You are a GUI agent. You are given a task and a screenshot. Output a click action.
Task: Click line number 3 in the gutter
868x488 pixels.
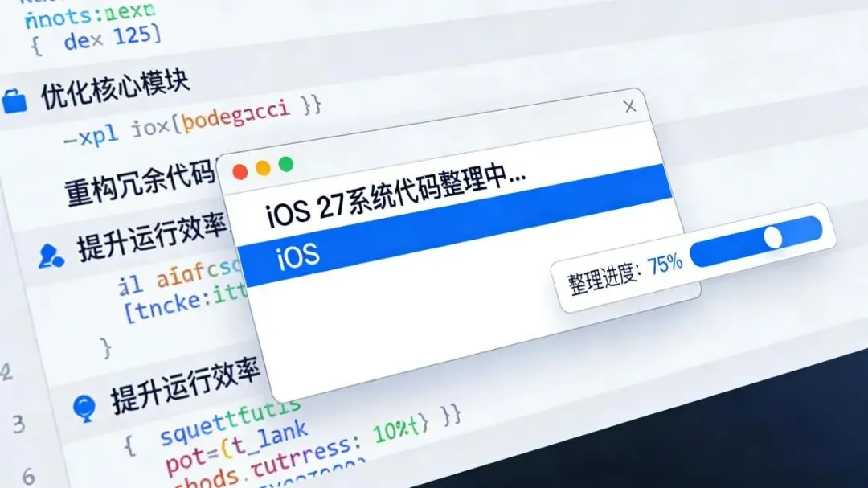18,424
